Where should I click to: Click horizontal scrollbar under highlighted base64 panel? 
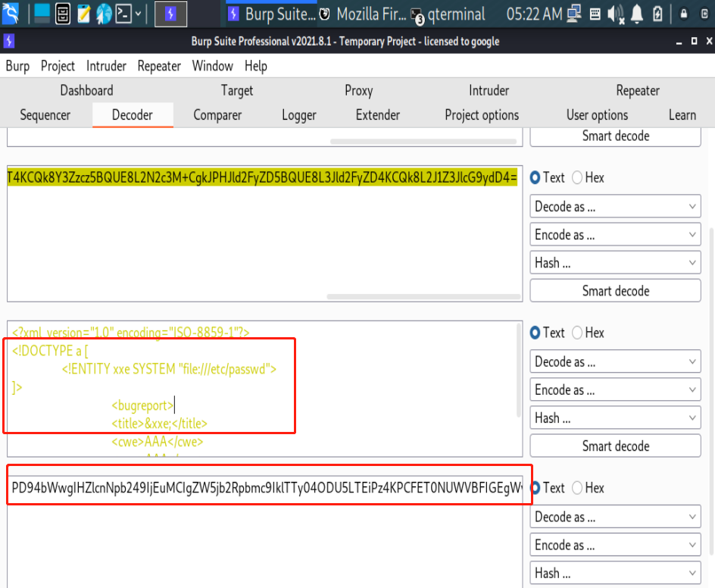tap(423, 296)
